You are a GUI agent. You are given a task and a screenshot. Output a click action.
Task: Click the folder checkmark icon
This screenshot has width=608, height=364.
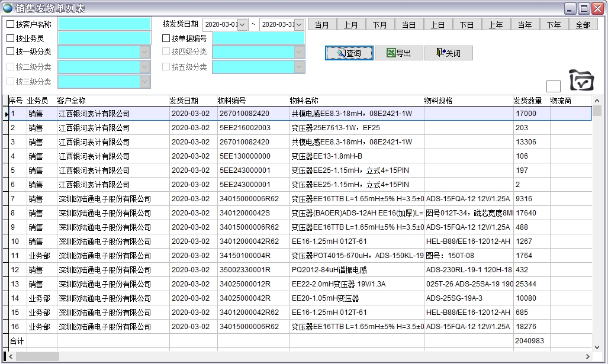581,80
